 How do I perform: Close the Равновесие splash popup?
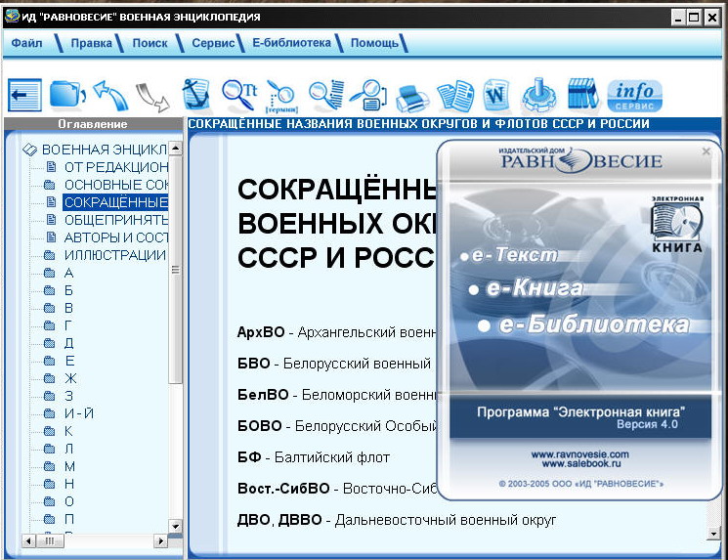click(x=707, y=151)
